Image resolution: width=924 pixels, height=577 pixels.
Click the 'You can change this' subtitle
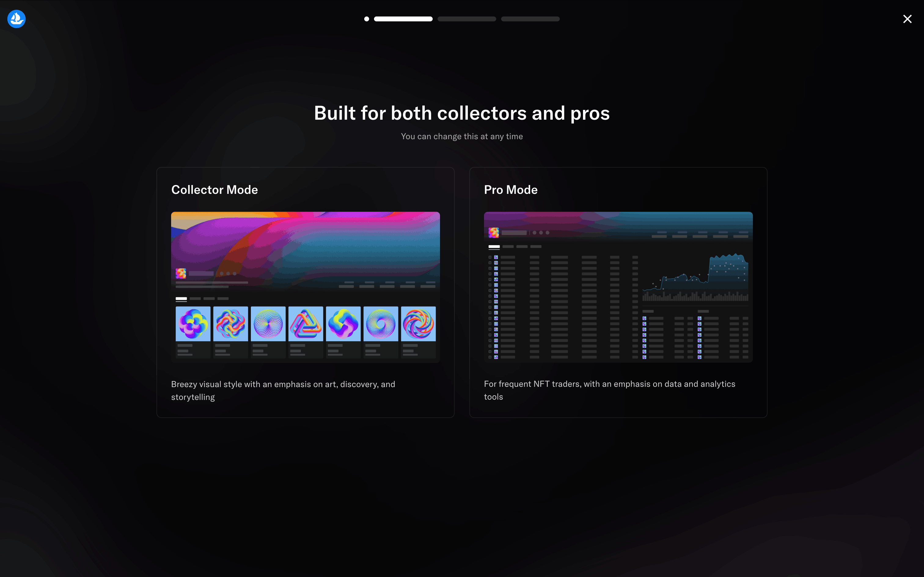462,136
